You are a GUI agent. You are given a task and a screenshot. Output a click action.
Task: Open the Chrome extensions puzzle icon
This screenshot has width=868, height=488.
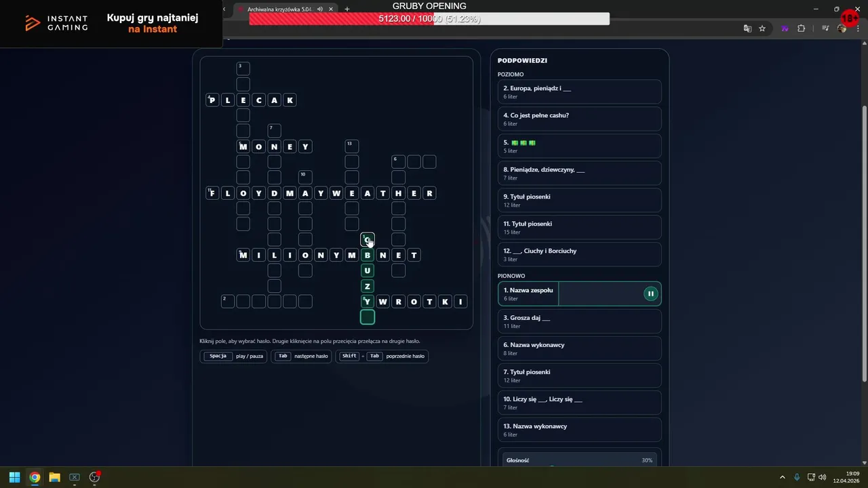(802, 28)
